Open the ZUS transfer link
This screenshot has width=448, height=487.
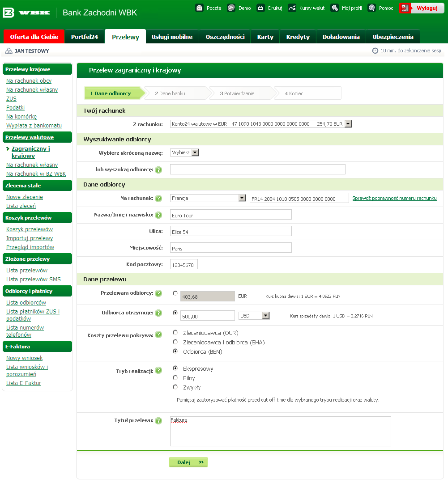tap(11, 99)
